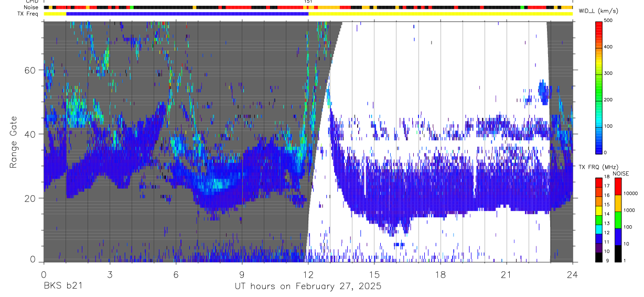Screen dimensions: 644x297
Task: Click the "6" UT hour tick label
Action: point(176,274)
